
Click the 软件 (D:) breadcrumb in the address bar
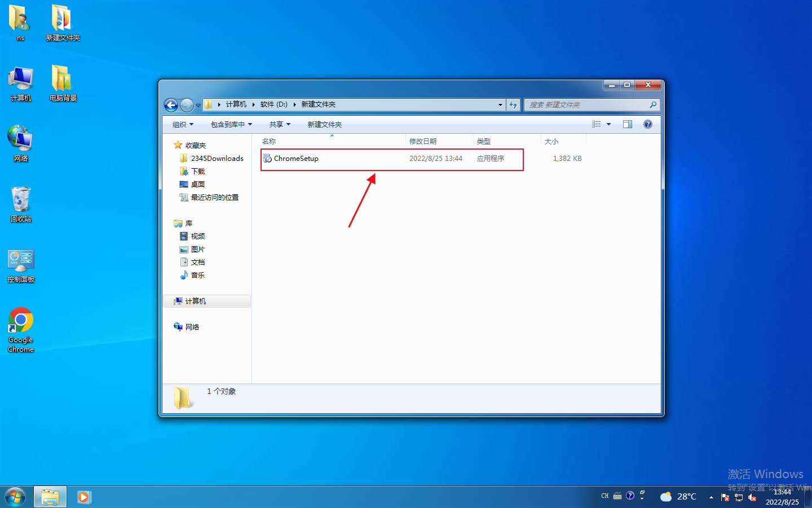point(274,104)
